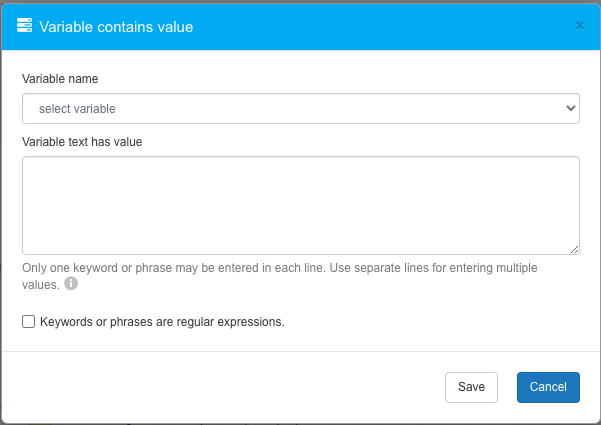Click the 'select variable' placeholder text
The height and width of the screenshot is (425, 601).
(77, 108)
